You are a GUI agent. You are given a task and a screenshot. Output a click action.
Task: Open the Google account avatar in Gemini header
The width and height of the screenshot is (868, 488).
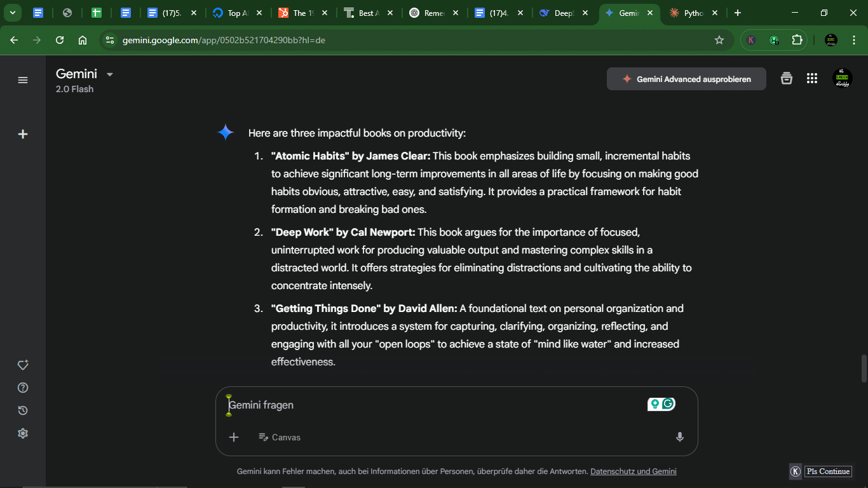(843, 79)
